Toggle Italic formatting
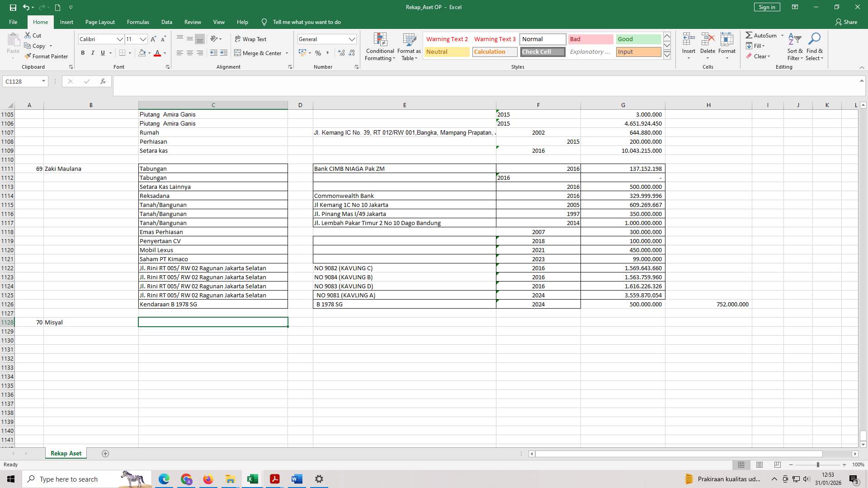The height and width of the screenshot is (488, 868). 93,53
